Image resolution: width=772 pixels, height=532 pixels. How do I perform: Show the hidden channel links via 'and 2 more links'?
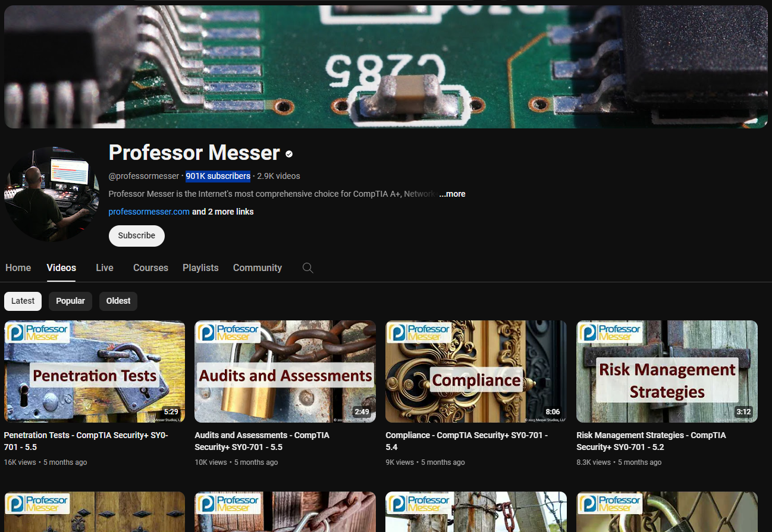pyautogui.click(x=222, y=211)
